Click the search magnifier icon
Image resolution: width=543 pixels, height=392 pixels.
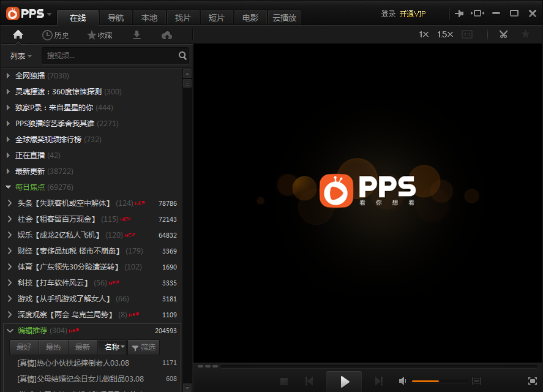(182, 56)
